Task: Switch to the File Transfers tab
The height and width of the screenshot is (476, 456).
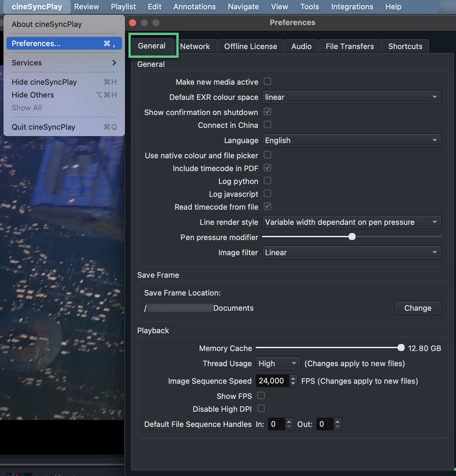Action: pyautogui.click(x=350, y=46)
